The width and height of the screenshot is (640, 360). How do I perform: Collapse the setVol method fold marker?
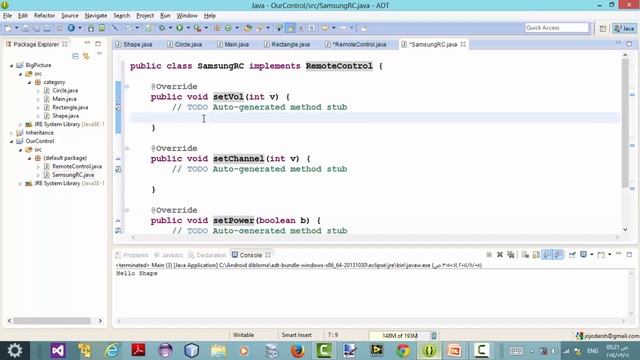click(x=127, y=87)
